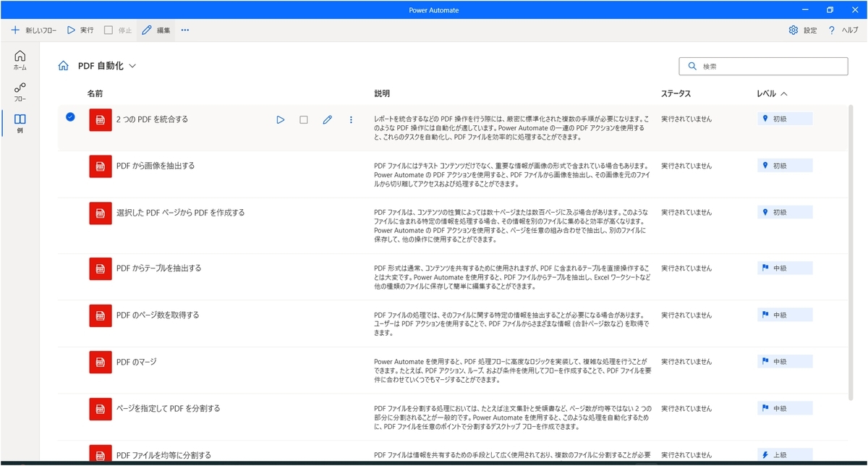The image size is (868, 466).
Task: Click PDF icon of ページを指定して PDF を分割する
Action: (101, 409)
